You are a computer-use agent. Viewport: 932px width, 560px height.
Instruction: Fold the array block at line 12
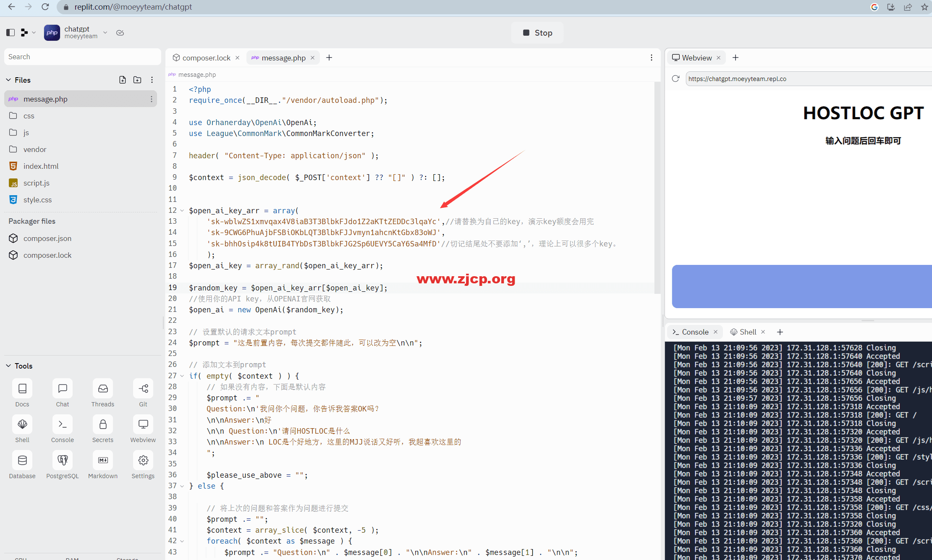(x=182, y=210)
